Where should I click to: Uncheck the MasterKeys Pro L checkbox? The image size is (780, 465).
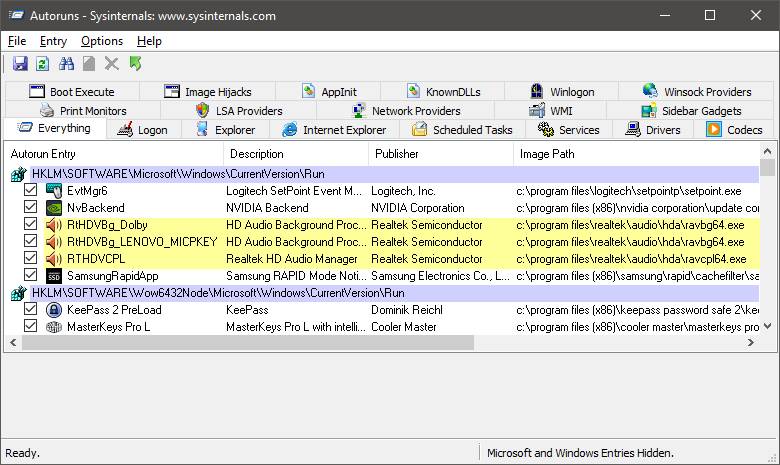[30, 326]
